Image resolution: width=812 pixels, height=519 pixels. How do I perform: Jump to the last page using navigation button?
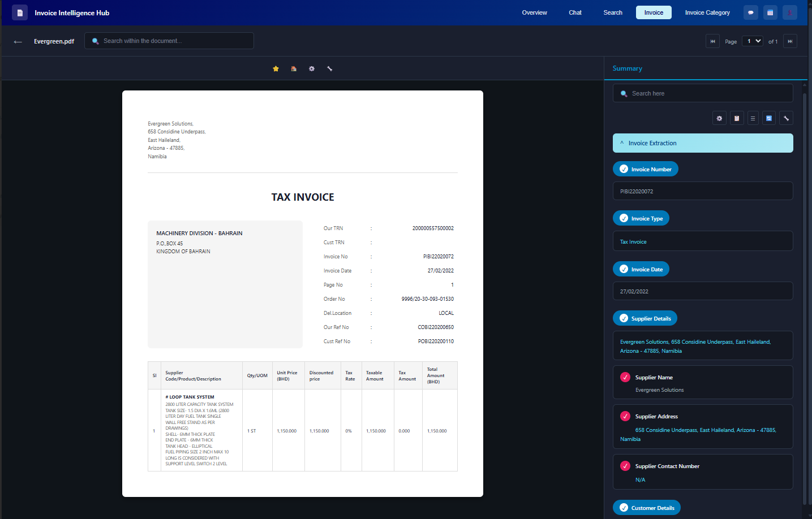tap(790, 41)
